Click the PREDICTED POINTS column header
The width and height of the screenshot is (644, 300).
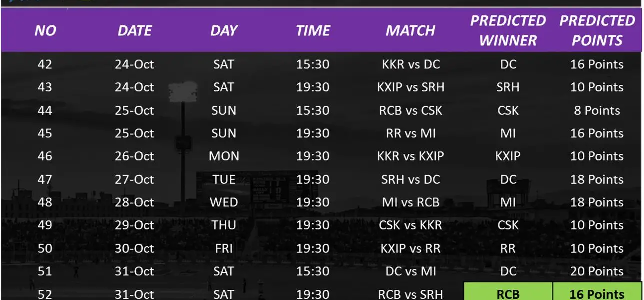(597, 30)
